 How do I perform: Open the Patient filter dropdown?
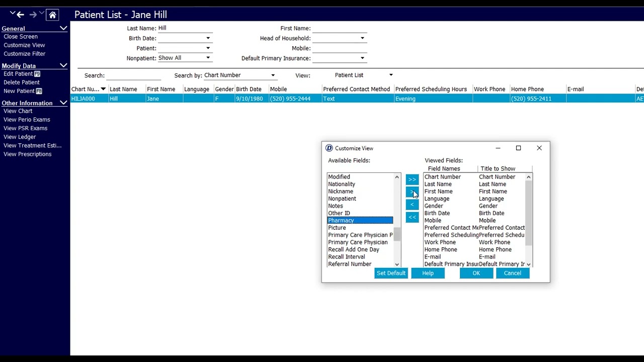click(x=208, y=48)
